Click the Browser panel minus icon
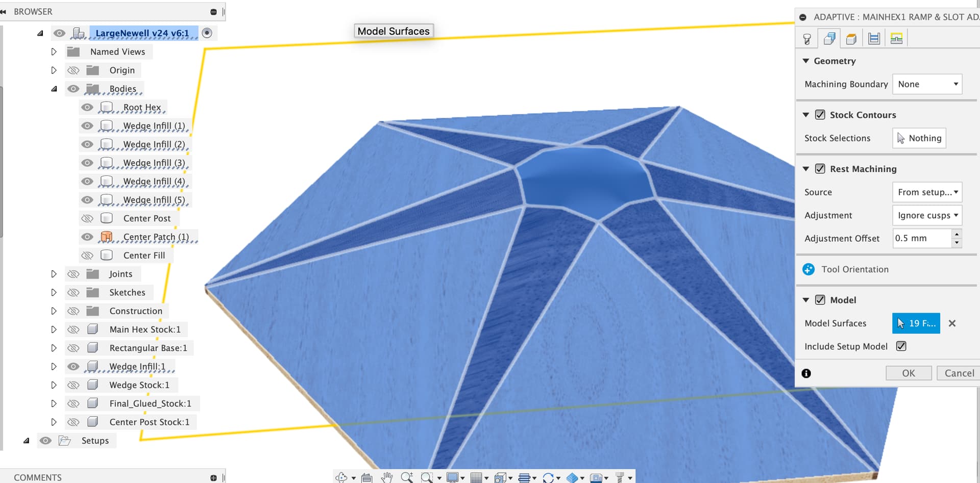Screen dimensions: 980x483 (213, 12)
